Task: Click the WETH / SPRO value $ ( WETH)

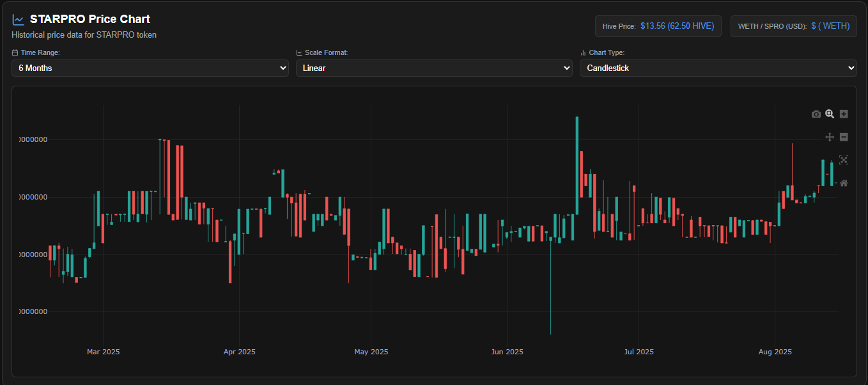Action: click(x=830, y=26)
